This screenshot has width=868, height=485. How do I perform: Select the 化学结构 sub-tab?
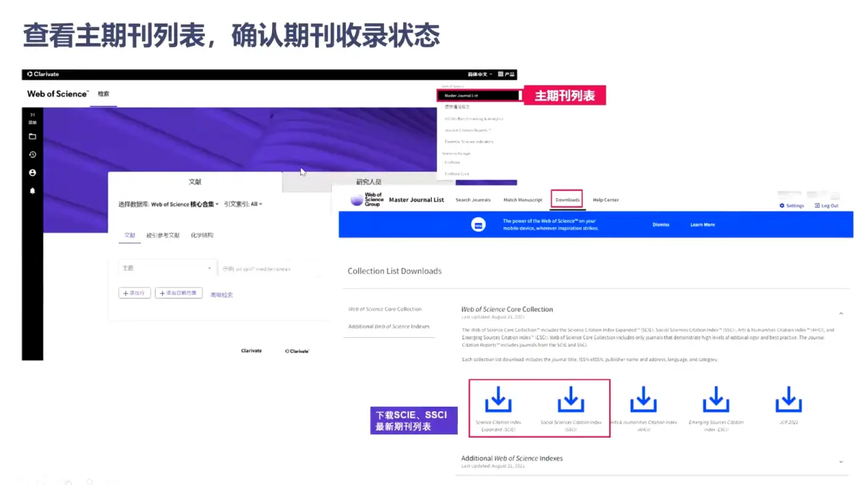pyautogui.click(x=202, y=235)
